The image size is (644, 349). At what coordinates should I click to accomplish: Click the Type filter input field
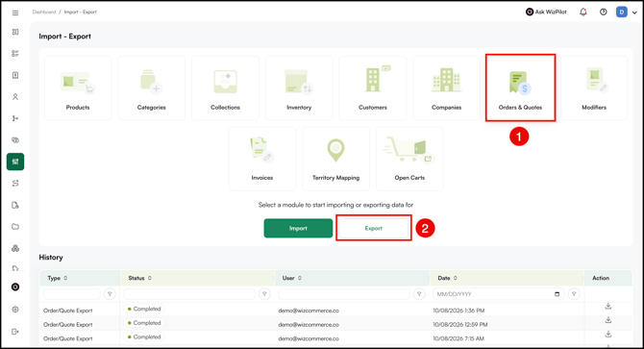[72, 294]
